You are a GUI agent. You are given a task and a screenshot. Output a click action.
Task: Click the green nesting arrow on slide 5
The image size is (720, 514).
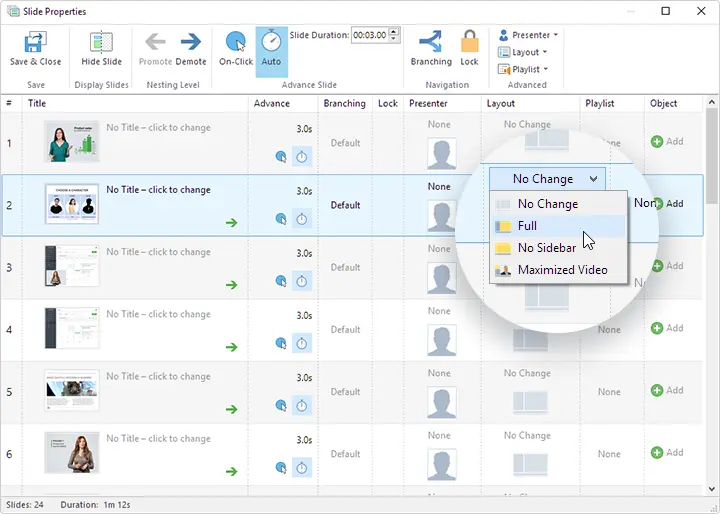click(231, 409)
